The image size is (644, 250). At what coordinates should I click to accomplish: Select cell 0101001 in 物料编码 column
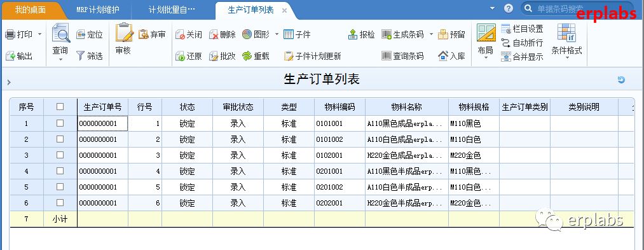339,123
